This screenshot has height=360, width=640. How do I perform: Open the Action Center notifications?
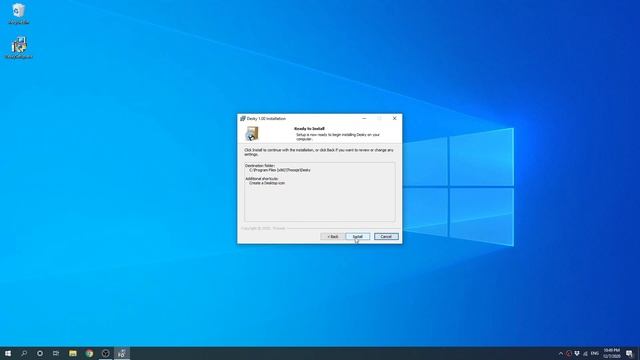pos(630,353)
